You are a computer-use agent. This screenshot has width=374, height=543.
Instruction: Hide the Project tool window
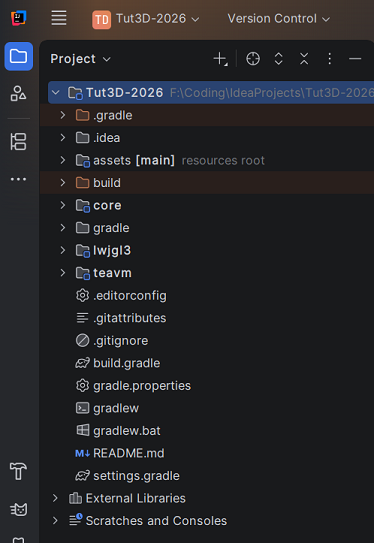(355, 59)
